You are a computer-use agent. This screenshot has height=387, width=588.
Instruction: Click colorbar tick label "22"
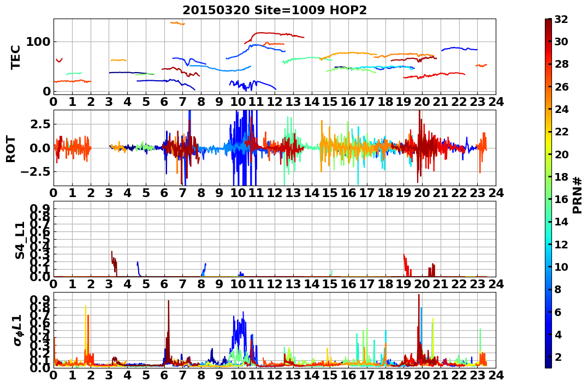(561, 132)
